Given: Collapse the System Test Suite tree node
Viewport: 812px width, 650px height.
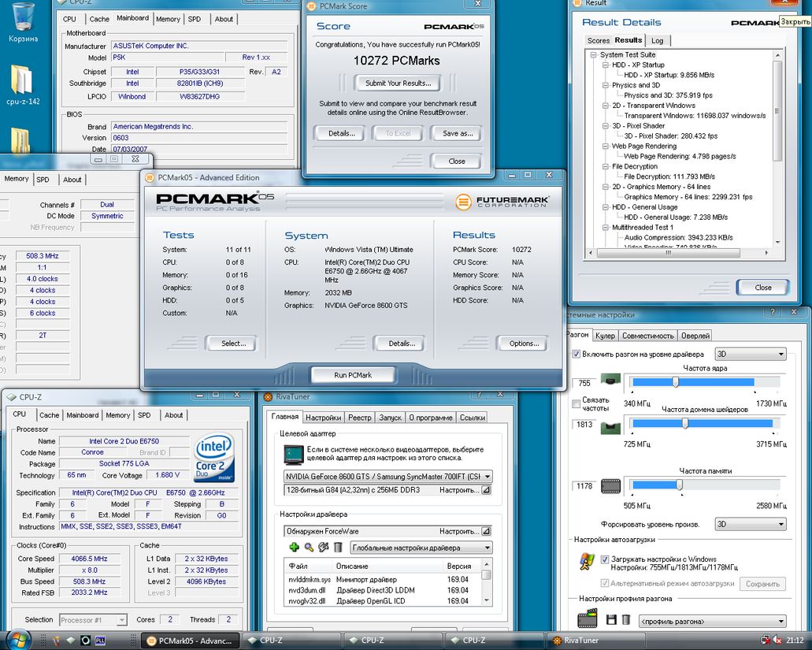Looking at the screenshot, I should pos(594,55).
